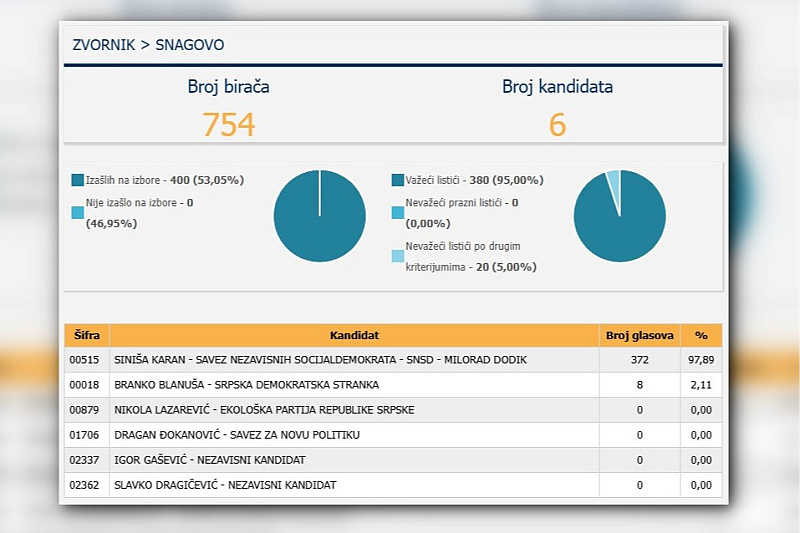
Task: Click the dark teal 'Izašlih na izbore' legend swatch
Action: pos(78,181)
